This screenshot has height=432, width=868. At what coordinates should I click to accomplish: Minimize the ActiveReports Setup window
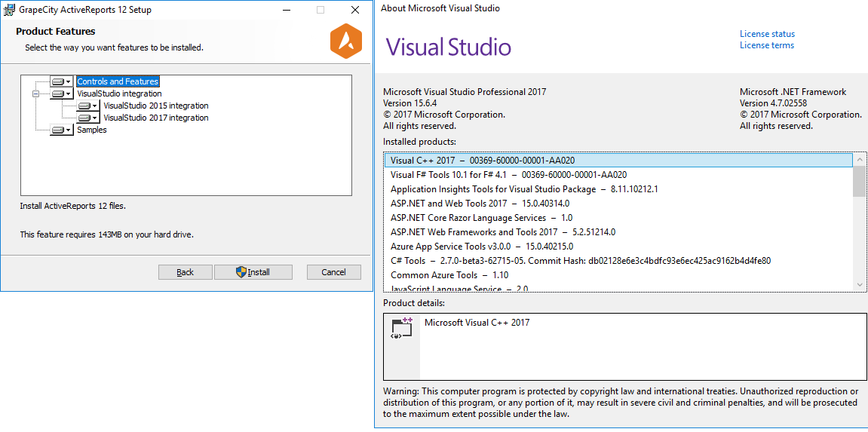point(286,10)
